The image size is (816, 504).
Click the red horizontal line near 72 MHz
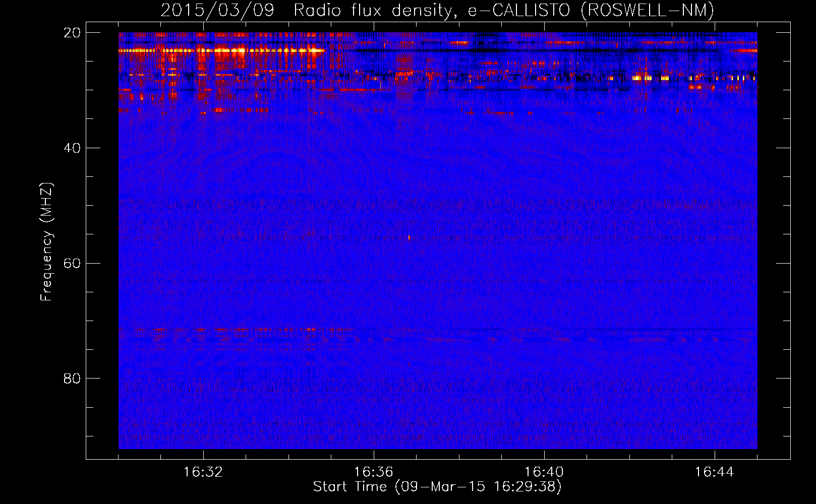tap(236, 330)
